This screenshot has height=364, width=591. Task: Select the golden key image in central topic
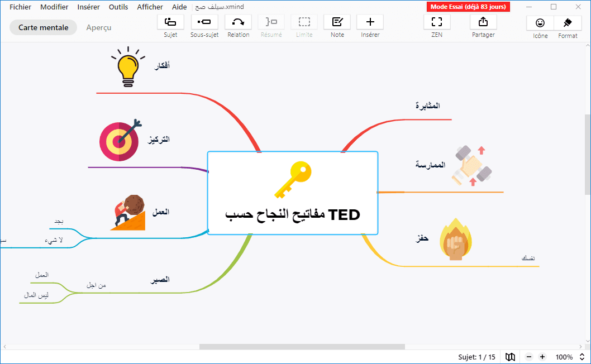pyautogui.click(x=293, y=180)
